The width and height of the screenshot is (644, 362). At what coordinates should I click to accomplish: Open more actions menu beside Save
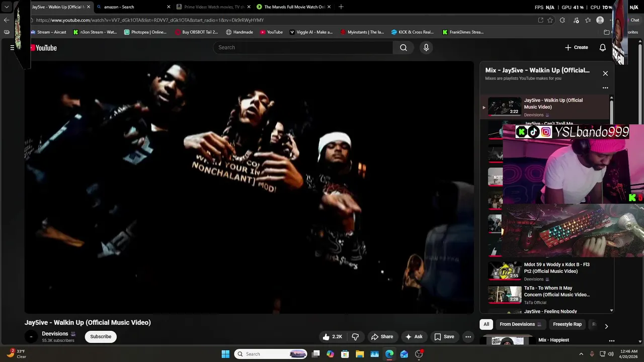pos(468,337)
